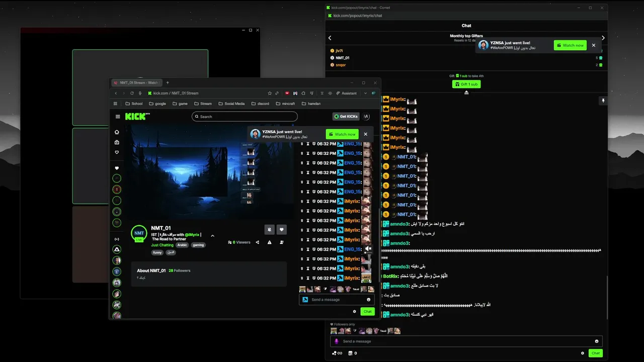Dismiss YZNSA notification in popout chat window
Image resolution: width=644 pixels, height=362 pixels.
click(x=594, y=45)
